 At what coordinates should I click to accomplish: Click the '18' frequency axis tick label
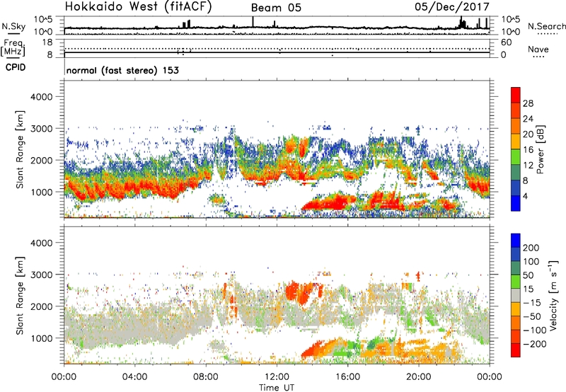click(x=47, y=42)
